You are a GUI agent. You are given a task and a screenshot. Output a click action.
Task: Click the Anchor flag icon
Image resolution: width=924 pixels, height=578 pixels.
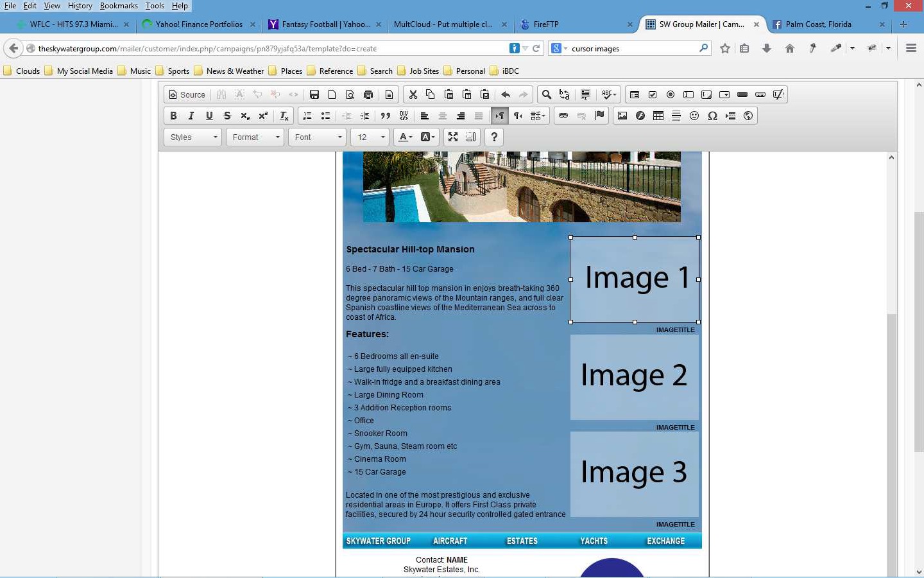pyautogui.click(x=600, y=116)
